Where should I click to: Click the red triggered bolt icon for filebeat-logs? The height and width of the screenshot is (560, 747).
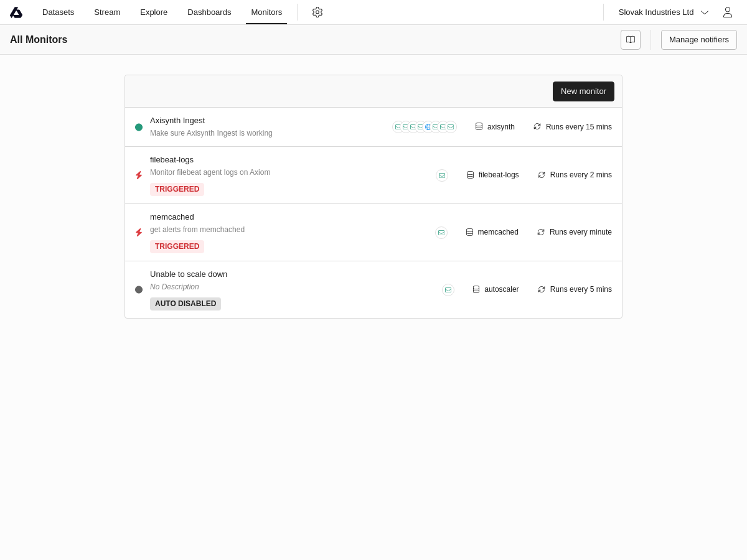click(x=139, y=175)
